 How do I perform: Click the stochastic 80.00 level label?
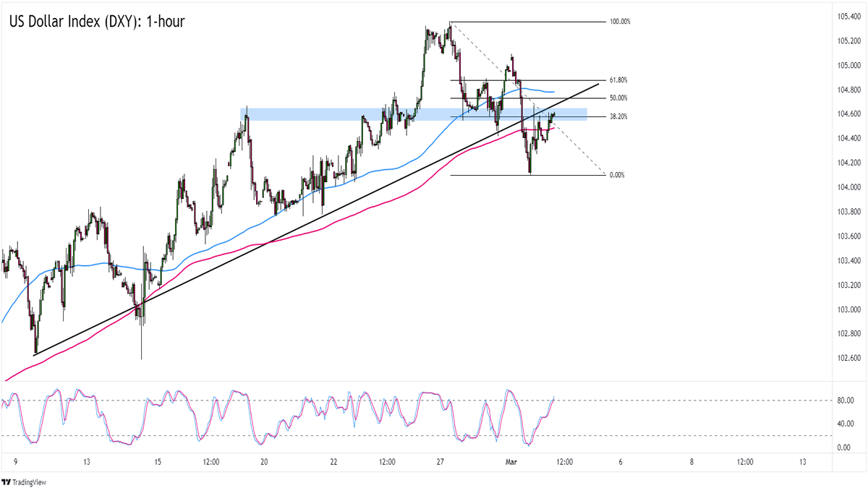(844, 401)
